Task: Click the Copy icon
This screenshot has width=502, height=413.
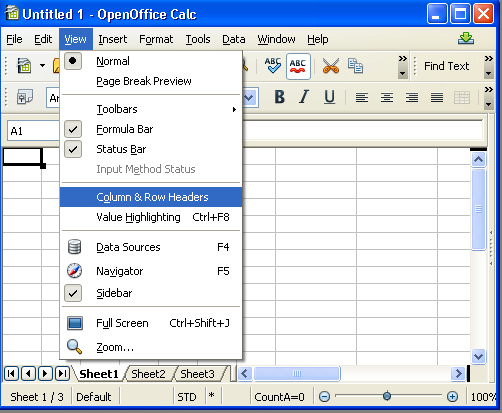Action: (x=355, y=65)
